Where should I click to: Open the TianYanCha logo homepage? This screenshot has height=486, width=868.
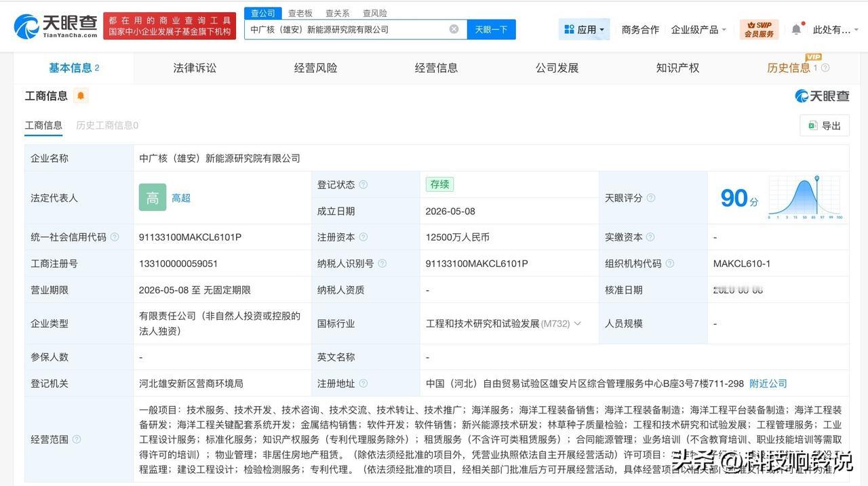pos(56,26)
